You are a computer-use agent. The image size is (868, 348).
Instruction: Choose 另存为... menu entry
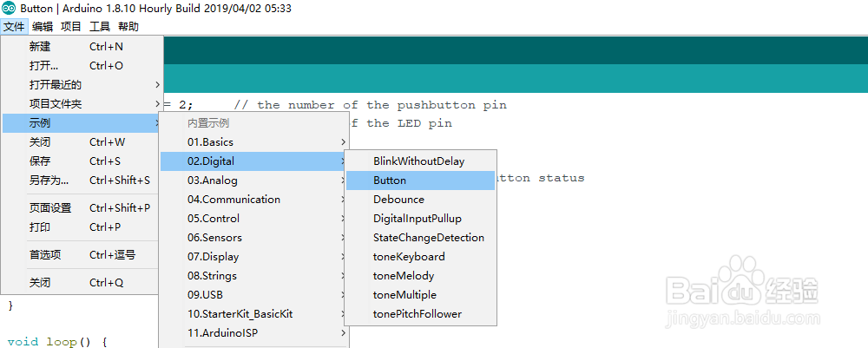point(82,181)
